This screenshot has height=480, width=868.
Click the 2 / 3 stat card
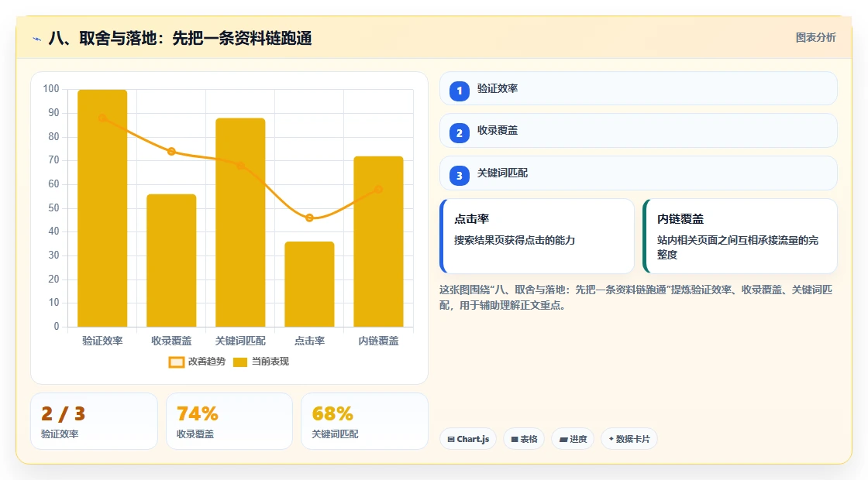[x=94, y=421]
